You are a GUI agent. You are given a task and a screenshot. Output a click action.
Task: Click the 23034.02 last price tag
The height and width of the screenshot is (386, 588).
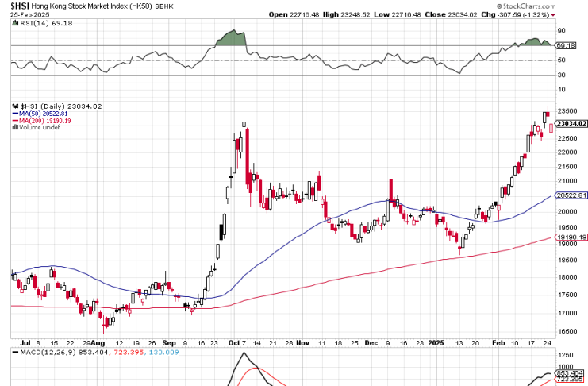tap(571, 124)
